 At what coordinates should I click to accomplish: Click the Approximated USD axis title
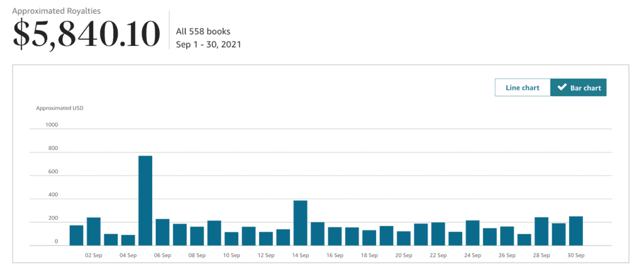tap(60, 109)
